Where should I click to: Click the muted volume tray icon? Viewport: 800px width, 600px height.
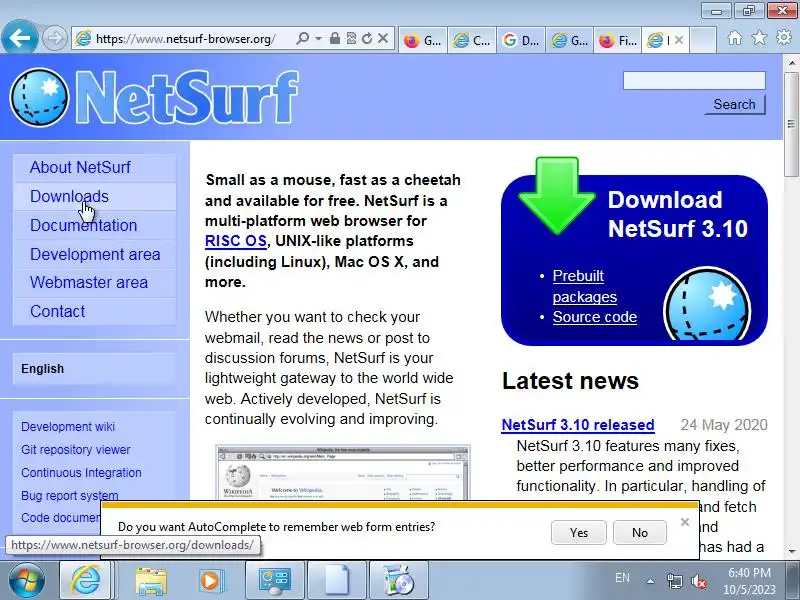698,581
